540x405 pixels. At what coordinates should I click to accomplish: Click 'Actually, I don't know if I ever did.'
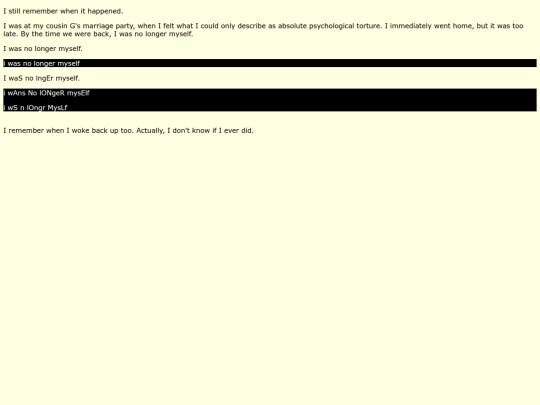(x=195, y=131)
